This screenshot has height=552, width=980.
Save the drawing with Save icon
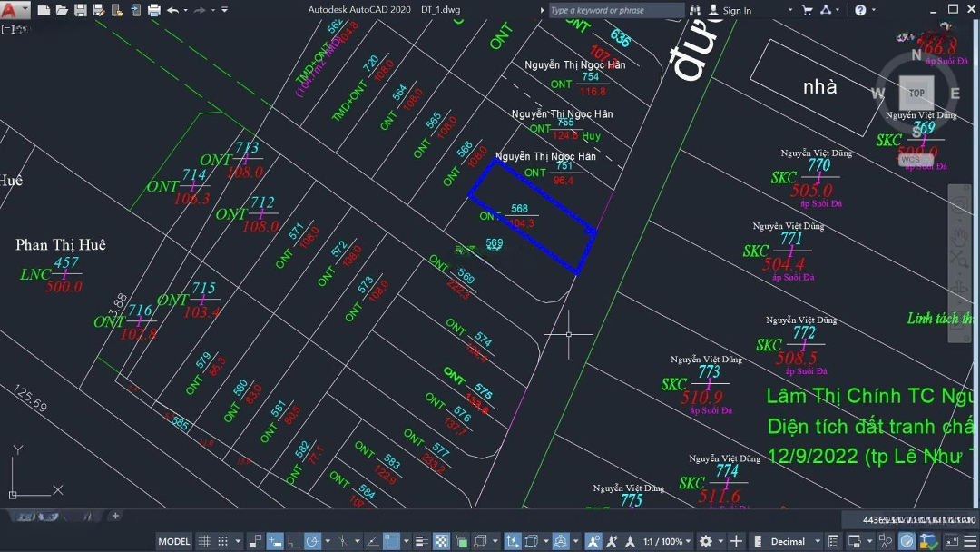point(80,10)
